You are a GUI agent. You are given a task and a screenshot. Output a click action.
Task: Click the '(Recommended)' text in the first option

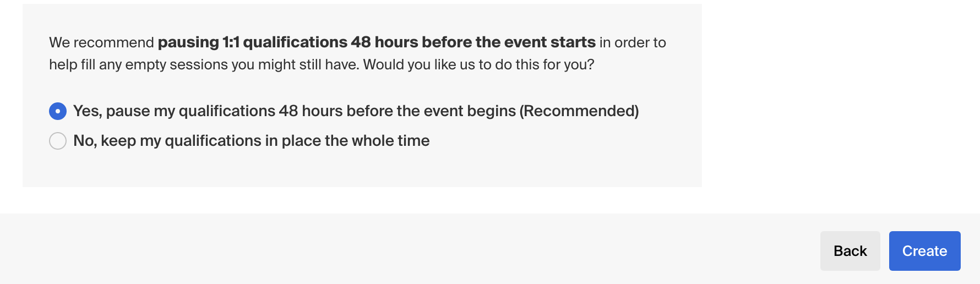(579, 111)
